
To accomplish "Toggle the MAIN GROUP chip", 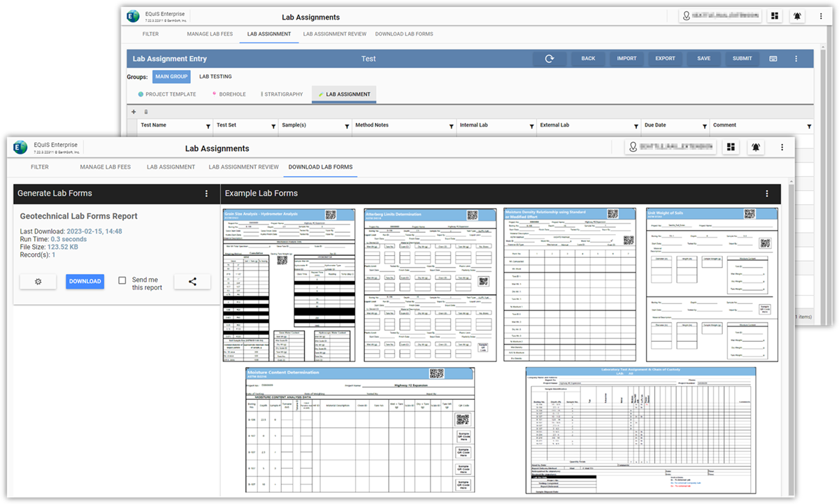I will [172, 76].
